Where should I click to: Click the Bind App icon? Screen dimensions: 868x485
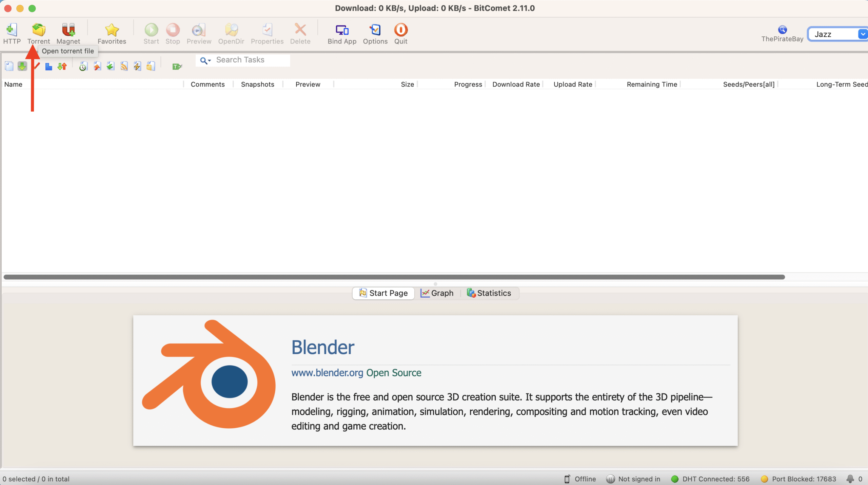(342, 31)
